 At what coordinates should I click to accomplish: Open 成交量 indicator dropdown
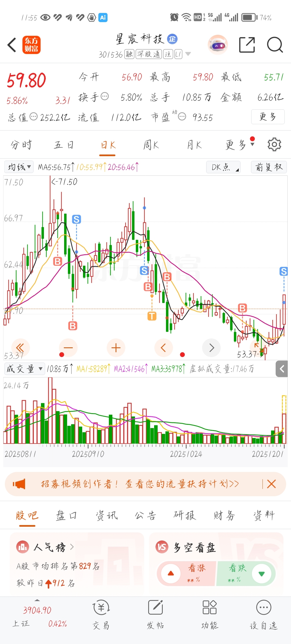point(24,369)
